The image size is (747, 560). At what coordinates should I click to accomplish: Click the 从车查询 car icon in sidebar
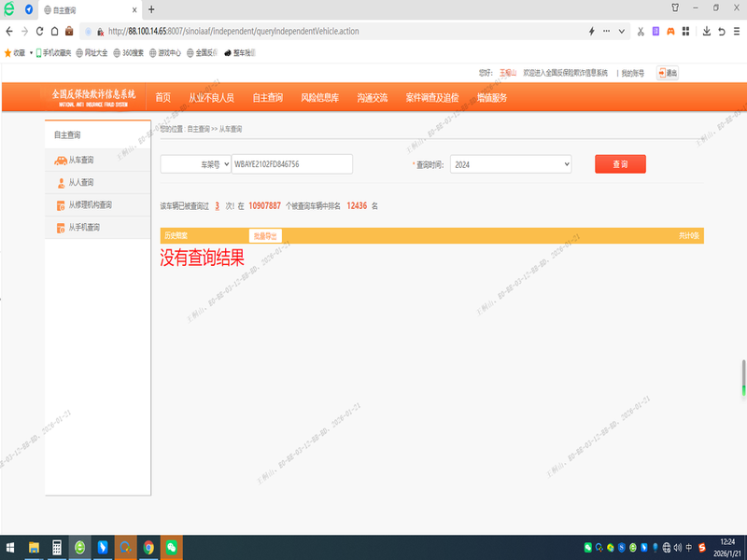pos(60,161)
